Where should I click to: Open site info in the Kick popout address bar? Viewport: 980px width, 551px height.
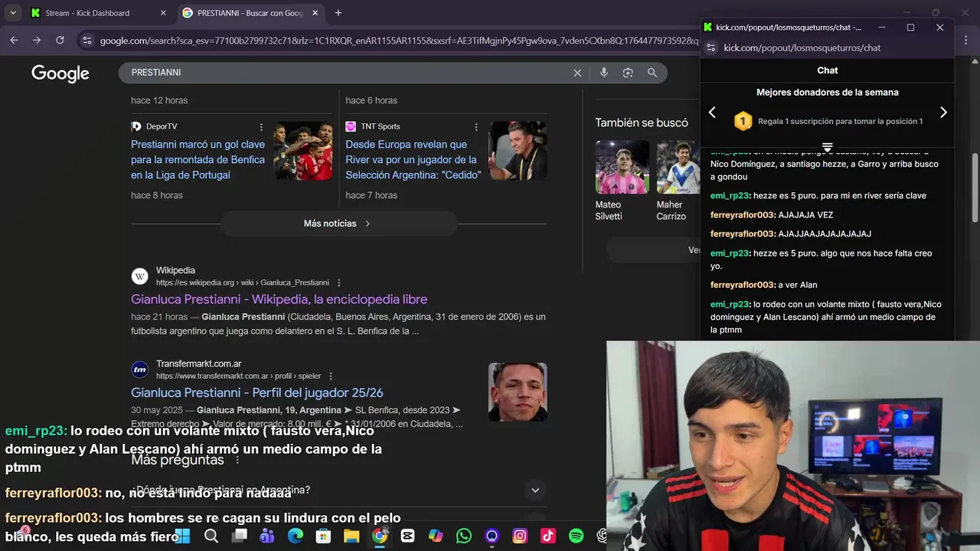pyautogui.click(x=710, y=47)
